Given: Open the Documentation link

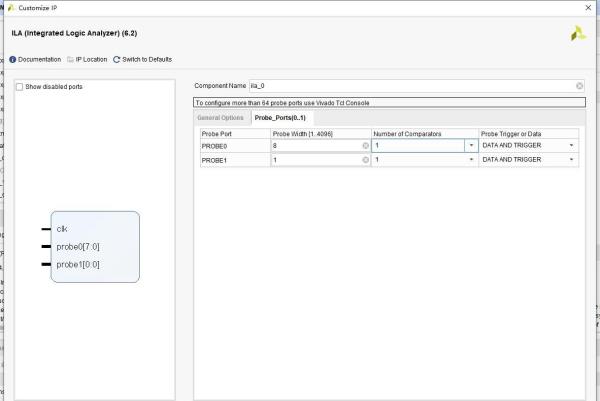Looking at the screenshot, I should (x=39, y=59).
